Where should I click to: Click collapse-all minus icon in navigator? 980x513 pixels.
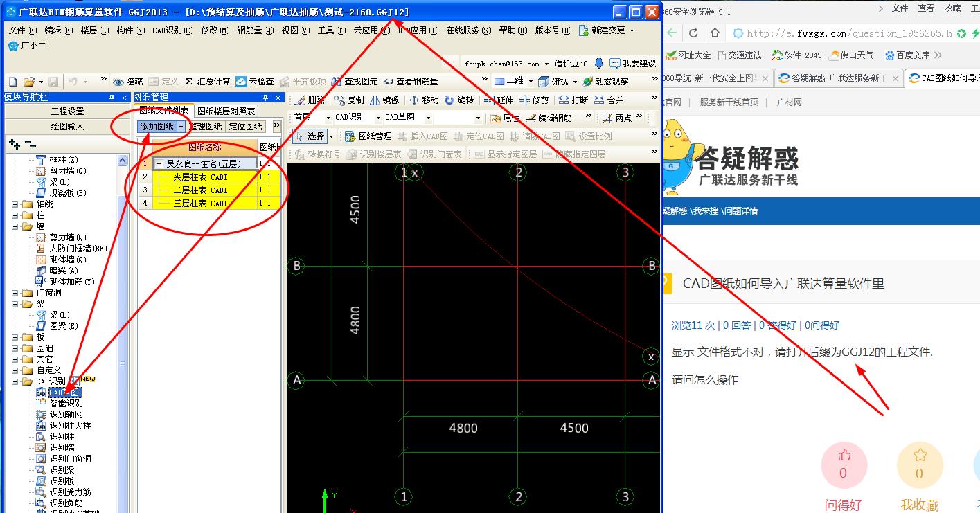[30, 144]
